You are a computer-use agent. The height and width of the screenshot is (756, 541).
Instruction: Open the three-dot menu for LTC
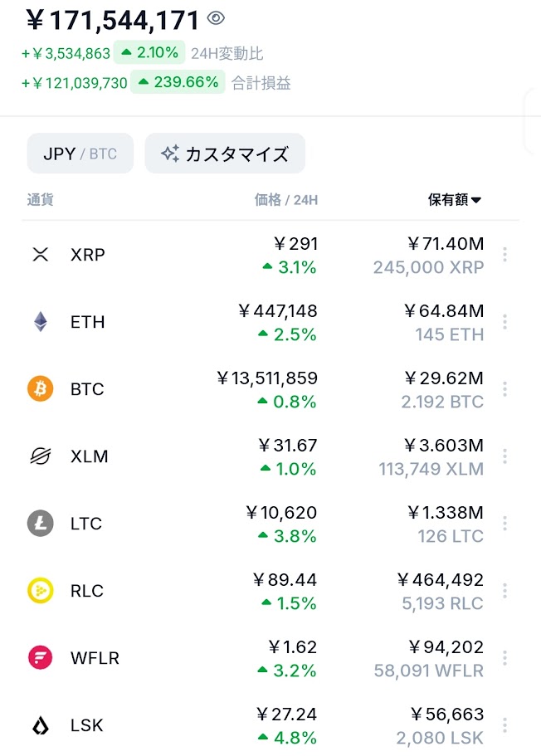(x=504, y=524)
